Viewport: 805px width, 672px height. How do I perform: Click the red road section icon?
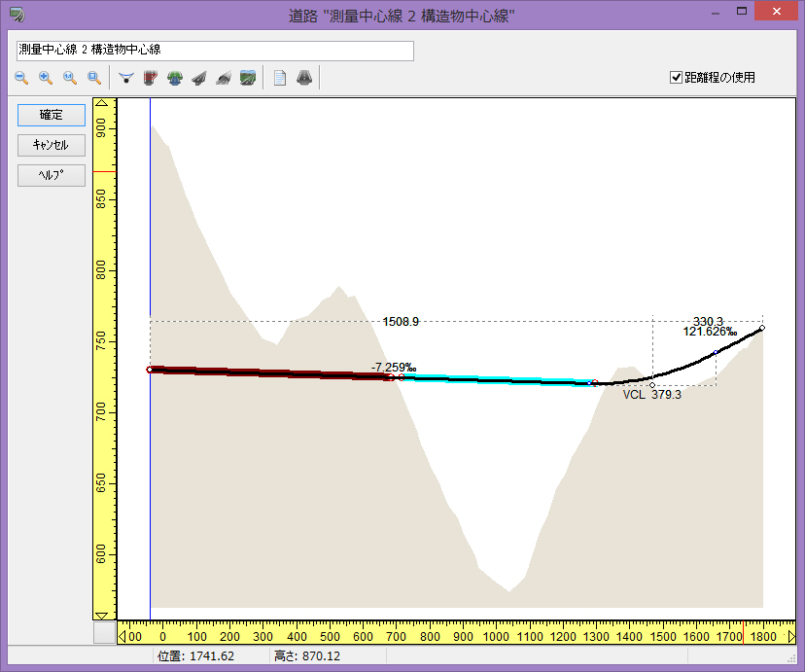coord(150,78)
